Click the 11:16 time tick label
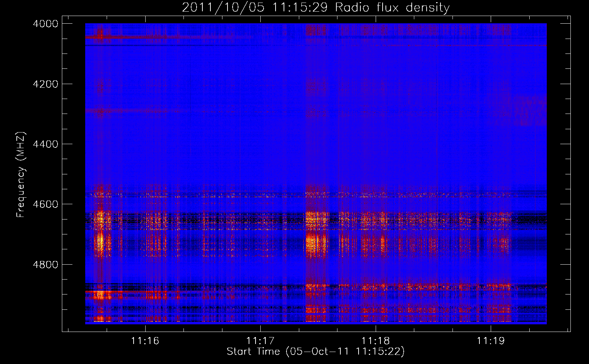 click(x=145, y=341)
